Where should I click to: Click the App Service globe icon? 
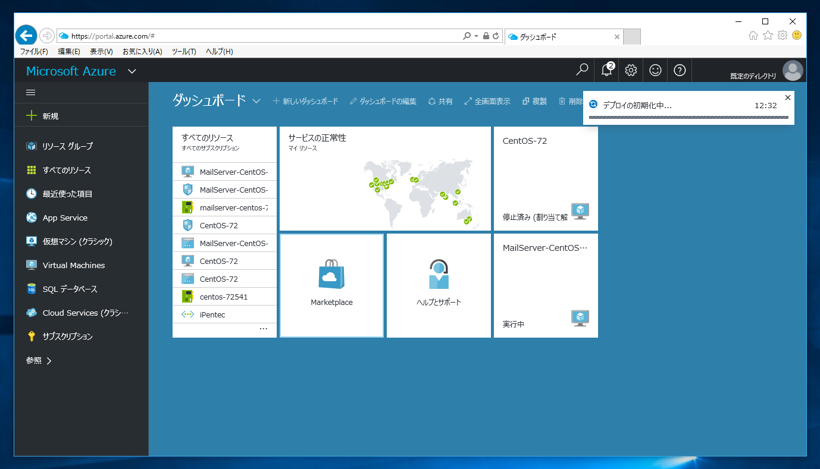coord(31,218)
